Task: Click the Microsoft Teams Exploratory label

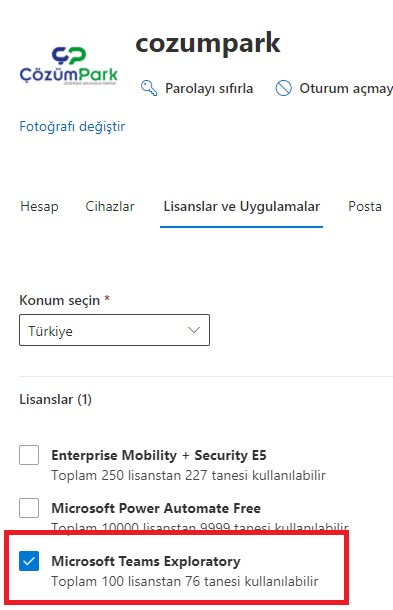Action: point(146,561)
